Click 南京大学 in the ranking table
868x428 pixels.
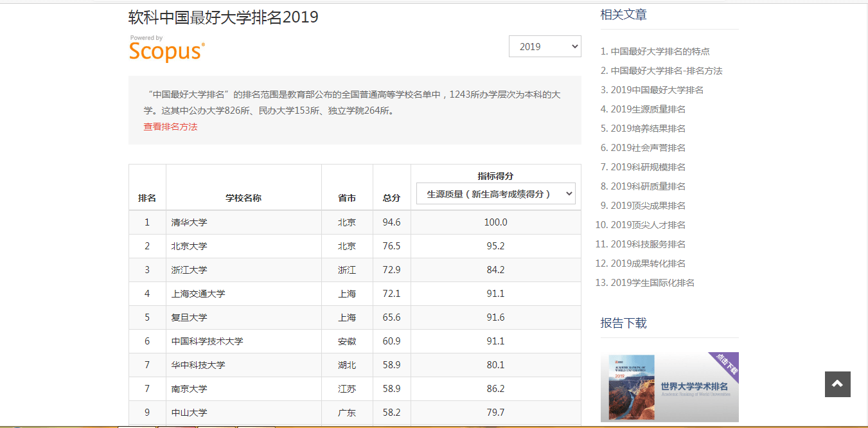(x=189, y=389)
